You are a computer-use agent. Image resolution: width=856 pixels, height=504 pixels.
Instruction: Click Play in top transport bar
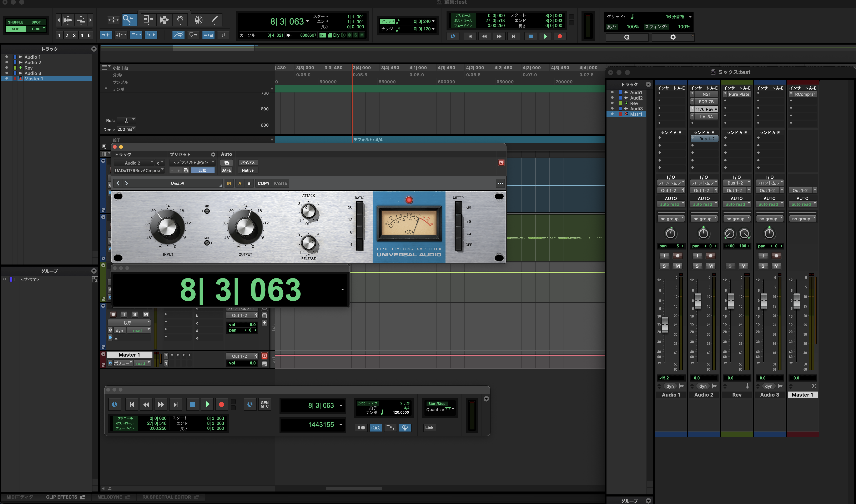click(545, 36)
